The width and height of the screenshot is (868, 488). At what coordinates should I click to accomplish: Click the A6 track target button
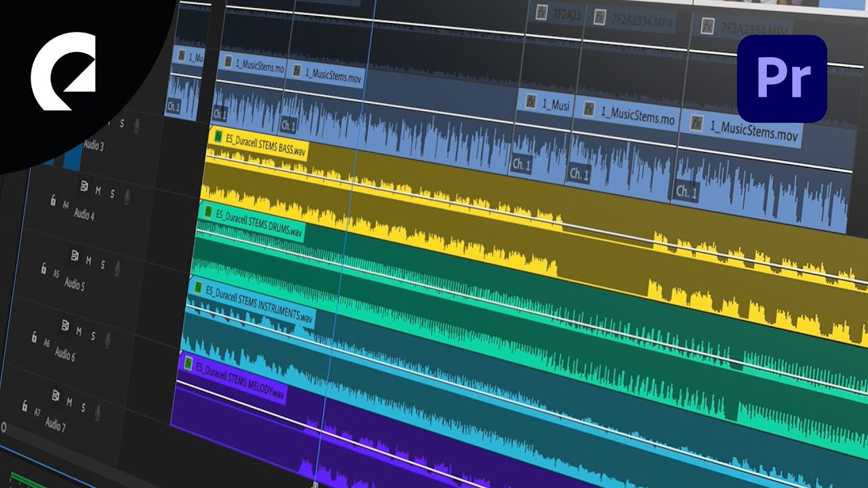[x=46, y=343]
